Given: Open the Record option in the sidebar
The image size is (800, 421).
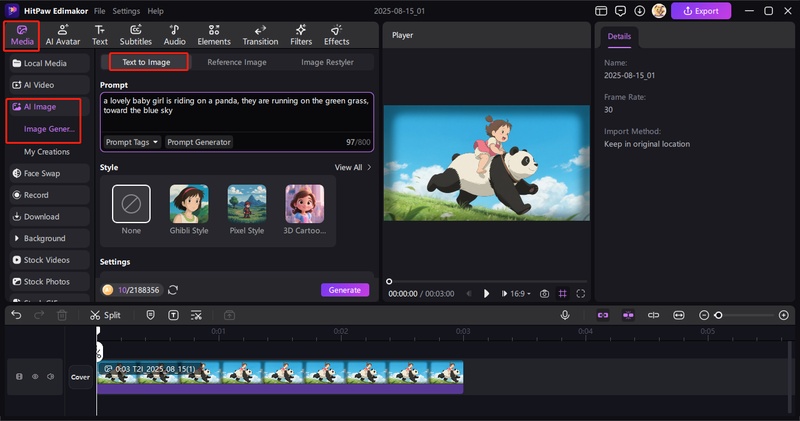Looking at the screenshot, I should (49, 195).
